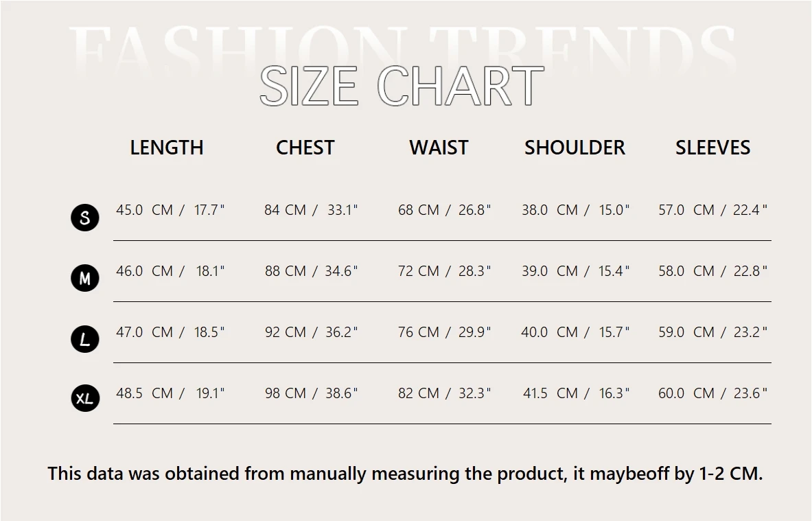Screen dimensions: 812x521
Task: Select the XL size badge icon
Action: (x=85, y=398)
